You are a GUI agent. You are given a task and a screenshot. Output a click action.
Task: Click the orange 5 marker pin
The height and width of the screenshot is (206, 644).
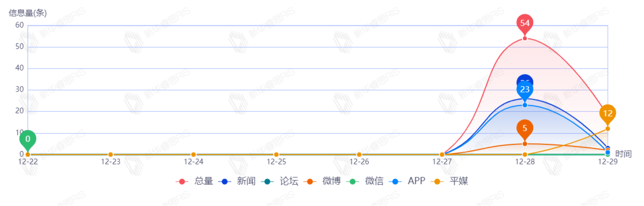click(525, 128)
